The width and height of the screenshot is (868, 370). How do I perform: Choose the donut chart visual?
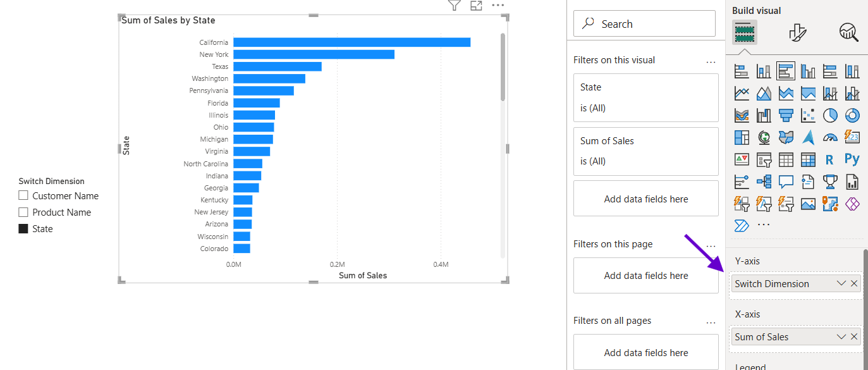click(x=852, y=115)
